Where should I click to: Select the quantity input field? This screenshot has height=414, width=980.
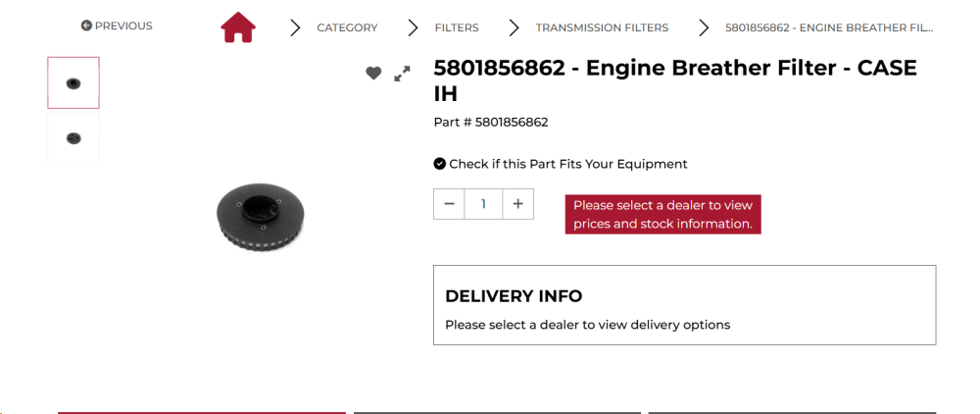click(483, 204)
